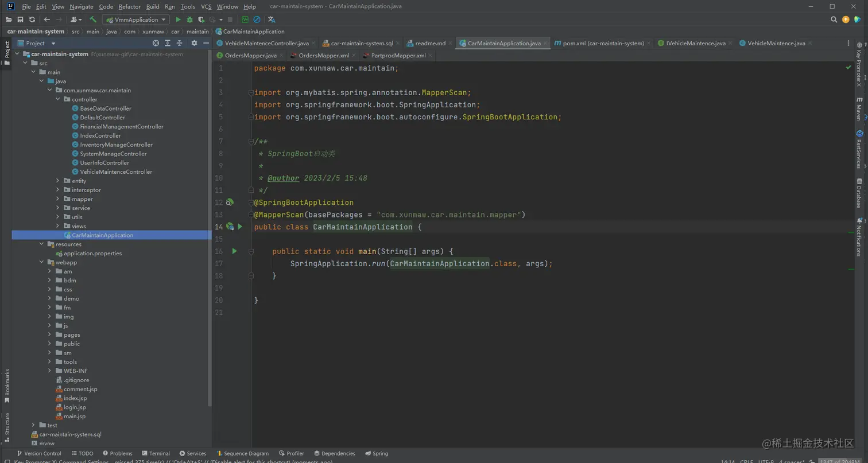Navigate back with the left arrow icon

tap(47, 20)
